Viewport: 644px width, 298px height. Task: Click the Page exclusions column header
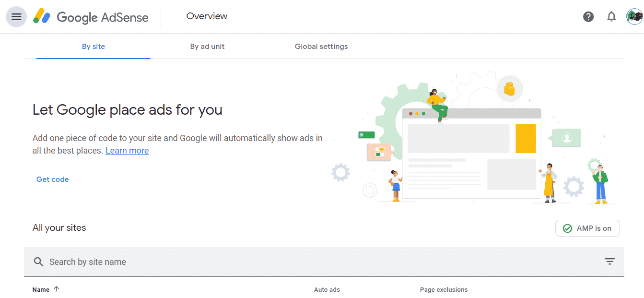(444, 289)
